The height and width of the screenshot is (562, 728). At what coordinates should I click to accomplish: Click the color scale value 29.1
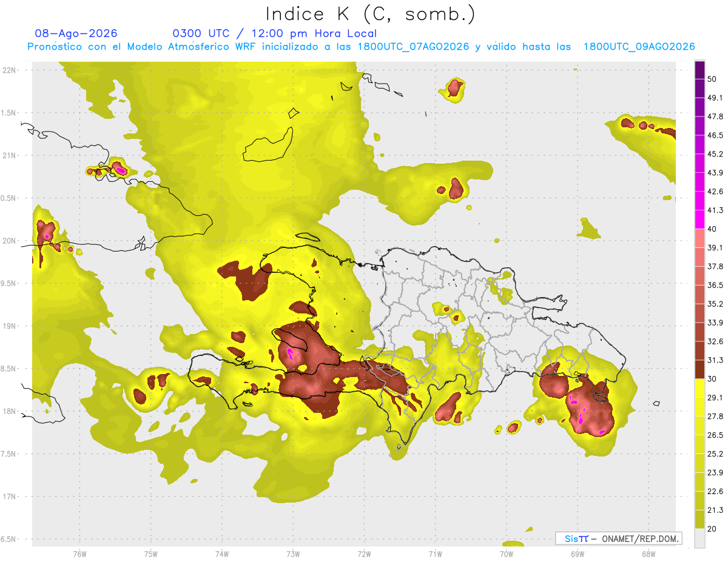click(716, 398)
